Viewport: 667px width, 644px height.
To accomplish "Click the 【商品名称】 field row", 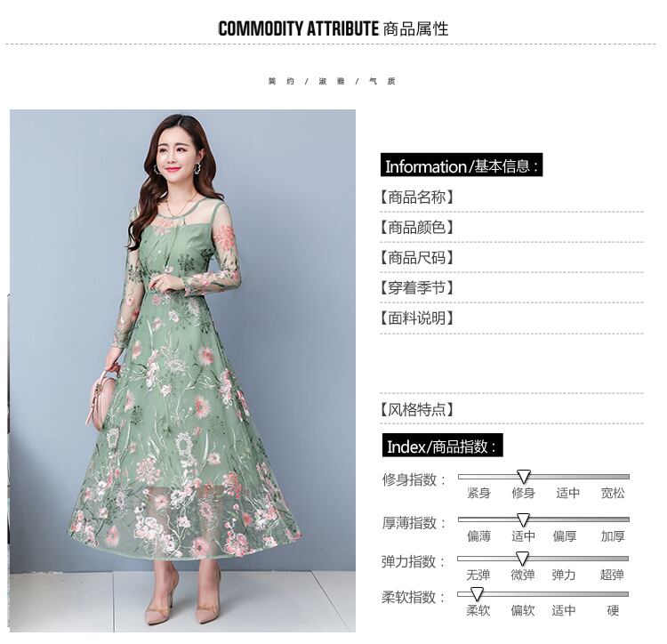I will point(511,197).
